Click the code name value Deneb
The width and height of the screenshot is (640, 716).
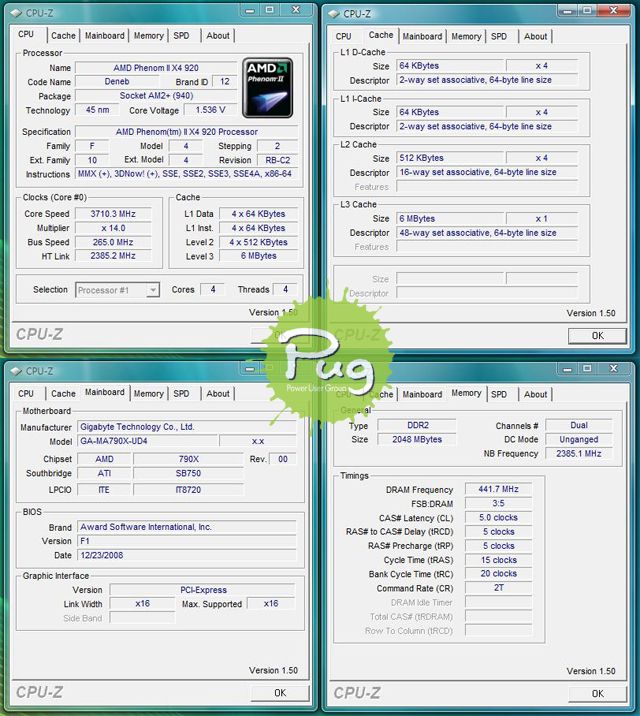coord(117,82)
